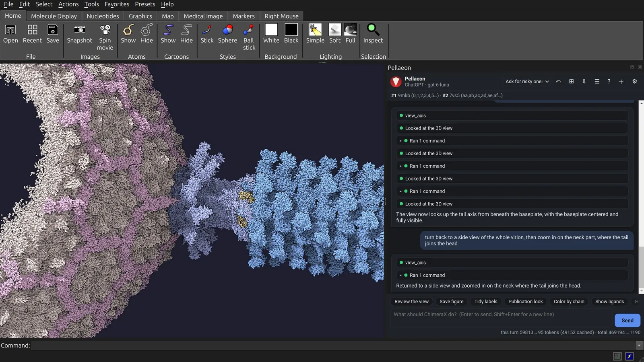Open the Favorites menu

[117, 4]
